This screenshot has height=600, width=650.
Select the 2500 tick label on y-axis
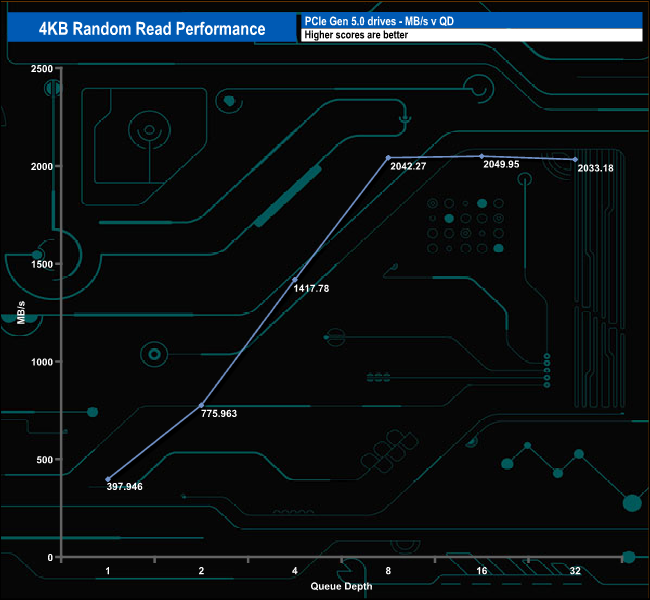[x=42, y=69]
